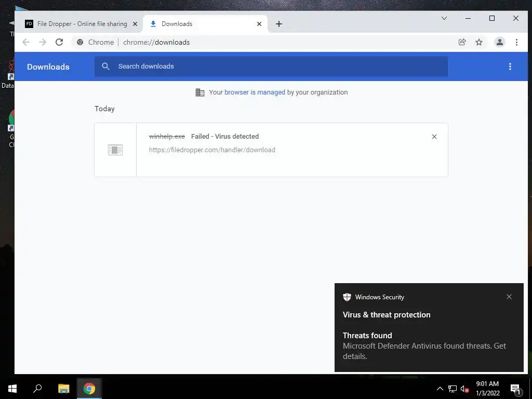Open a new tab with plus button

tap(279, 24)
